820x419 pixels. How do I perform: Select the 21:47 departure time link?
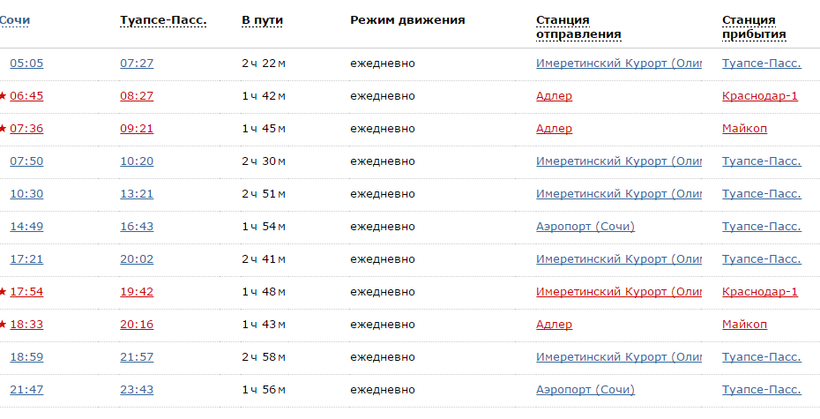pos(26,389)
